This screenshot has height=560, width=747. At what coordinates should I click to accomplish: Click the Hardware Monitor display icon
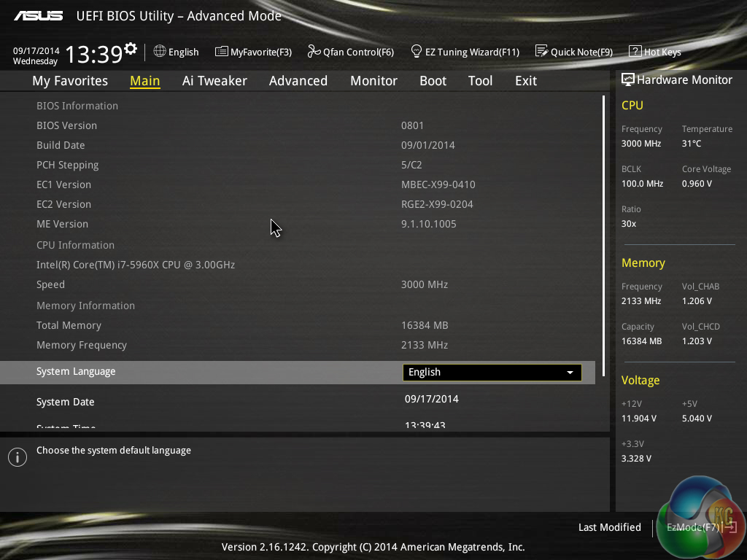pyautogui.click(x=628, y=79)
